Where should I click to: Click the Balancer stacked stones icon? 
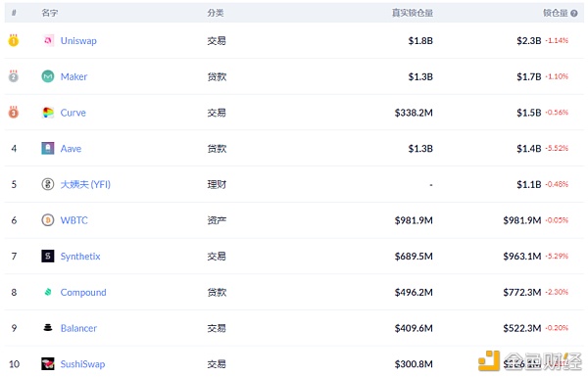(48, 328)
